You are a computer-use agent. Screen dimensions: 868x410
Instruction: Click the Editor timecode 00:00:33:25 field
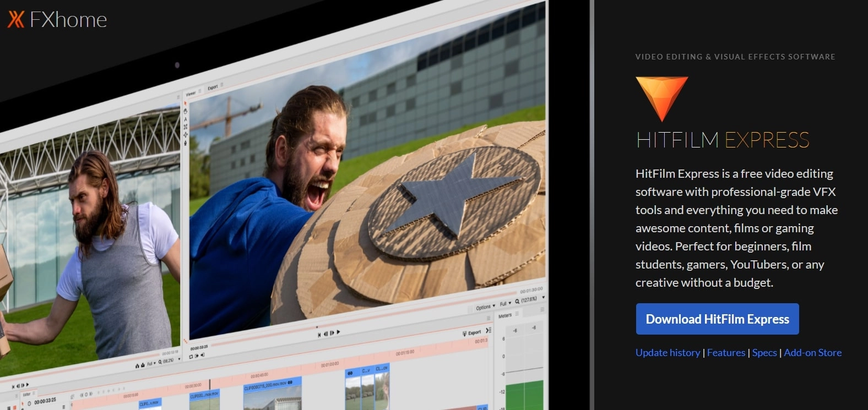pos(45,401)
